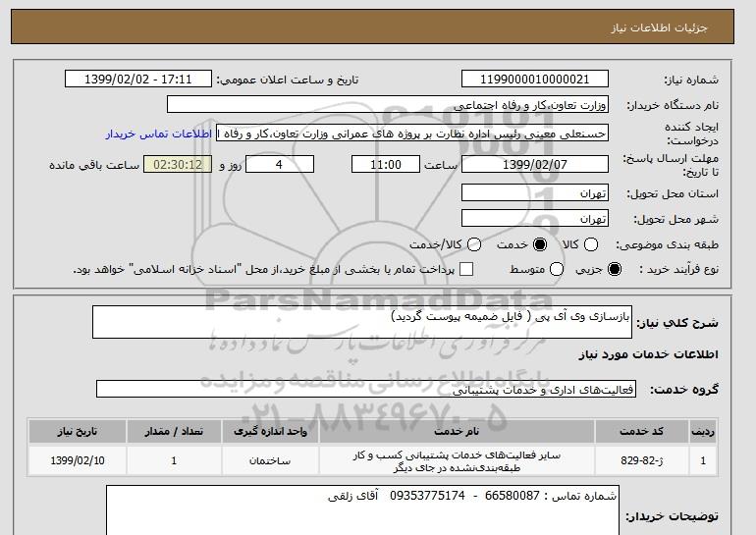Image resolution: width=756 pixels, height=535 pixels.
Task: Click the remaining time field 02:30:12
Action: click(178, 164)
